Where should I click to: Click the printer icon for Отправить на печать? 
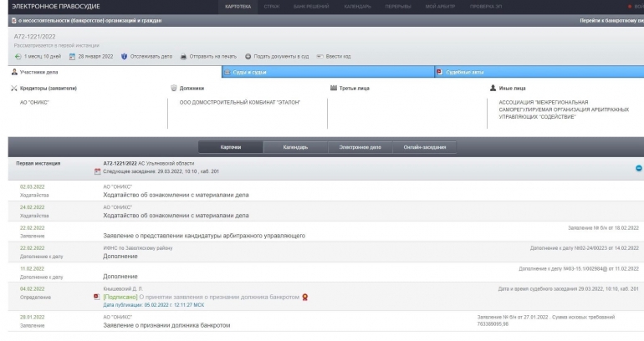(183, 56)
